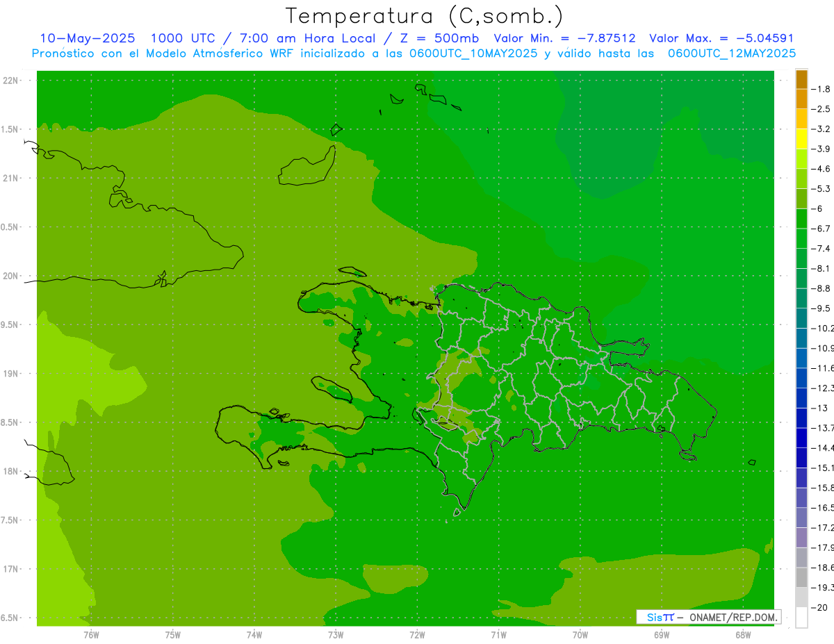Select colorbar swatch between -7.4 and -8.1

[x=802, y=258]
